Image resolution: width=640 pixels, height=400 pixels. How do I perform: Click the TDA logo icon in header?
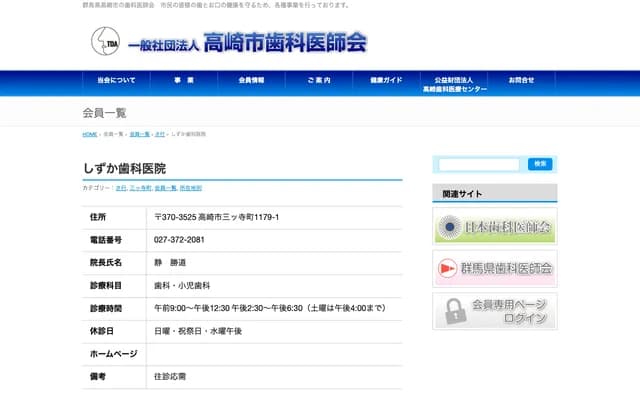105,41
